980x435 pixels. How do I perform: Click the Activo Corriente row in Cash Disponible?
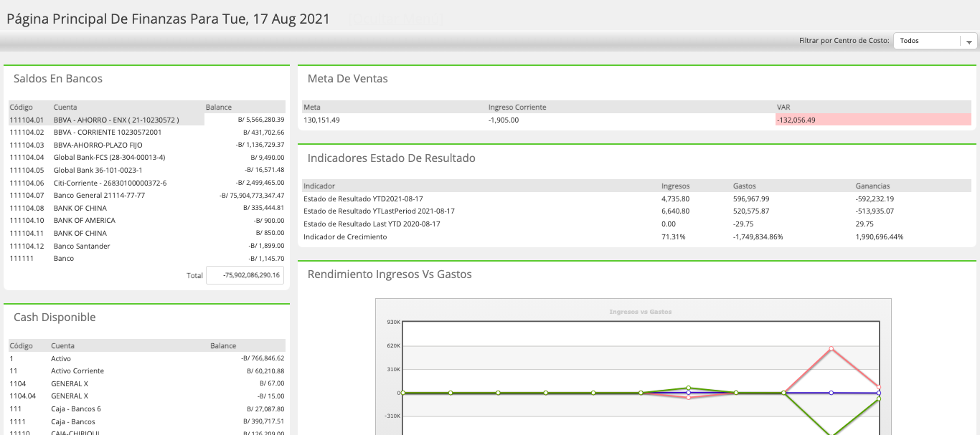click(x=147, y=371)
